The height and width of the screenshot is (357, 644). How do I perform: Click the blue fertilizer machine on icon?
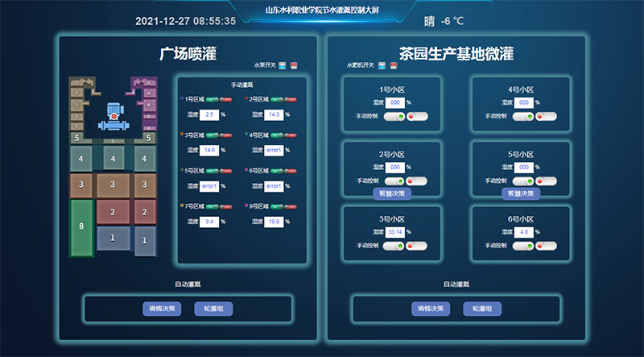(382, 65)
